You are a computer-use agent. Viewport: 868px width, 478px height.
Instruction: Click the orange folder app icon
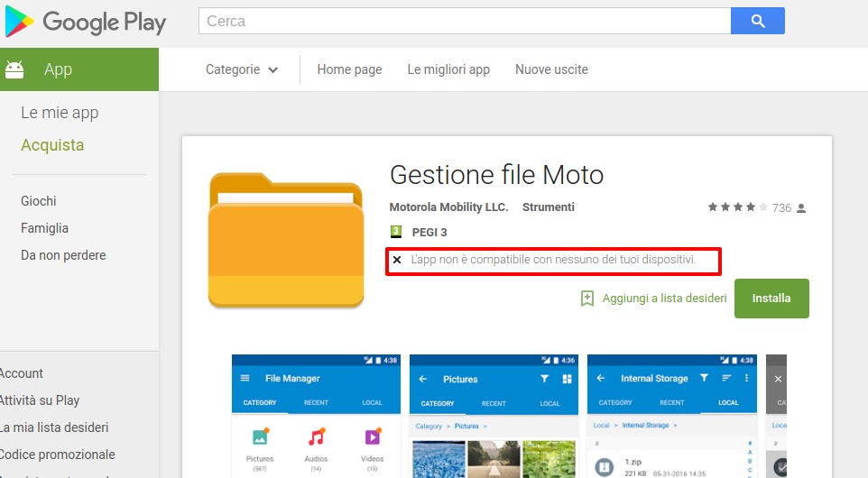(286, 240)
